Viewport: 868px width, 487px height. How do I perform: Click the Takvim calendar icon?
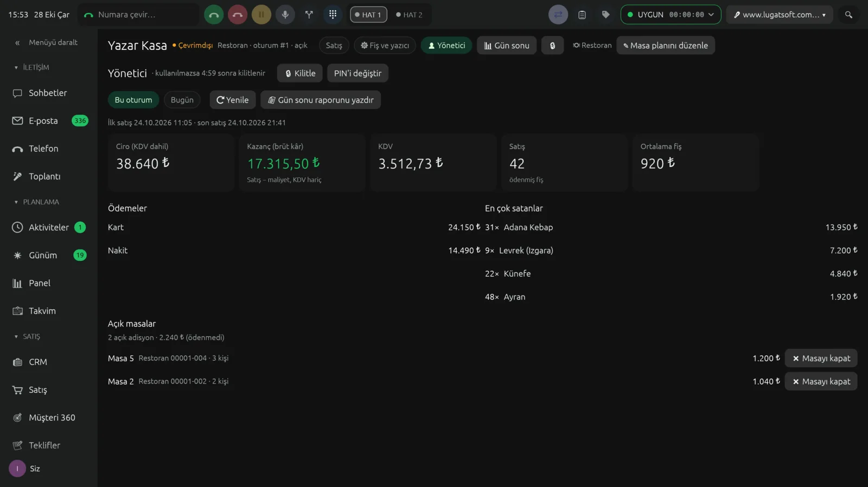click(17, 311)
